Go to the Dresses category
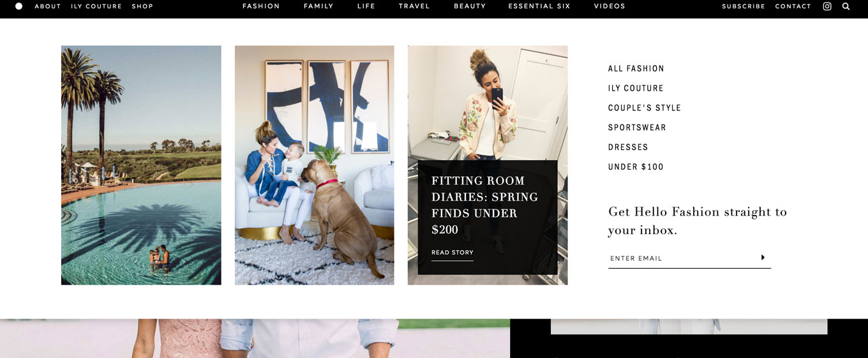This screenshot has width=868, height=358. (628, 147)
